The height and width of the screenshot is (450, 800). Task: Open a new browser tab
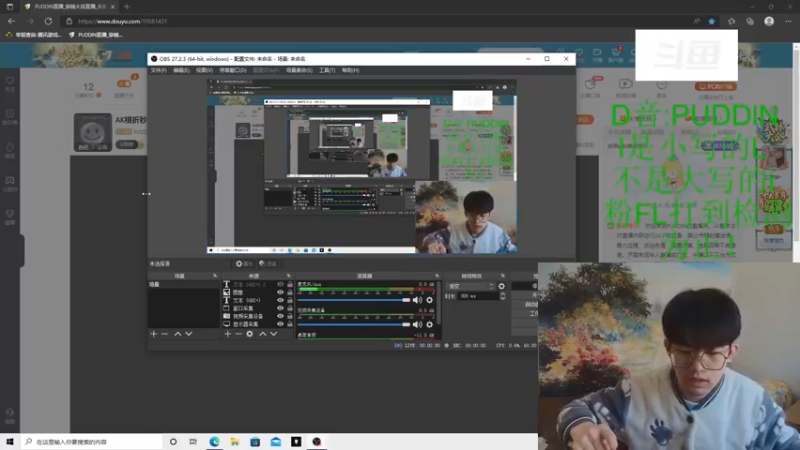(x=127, y=7)
